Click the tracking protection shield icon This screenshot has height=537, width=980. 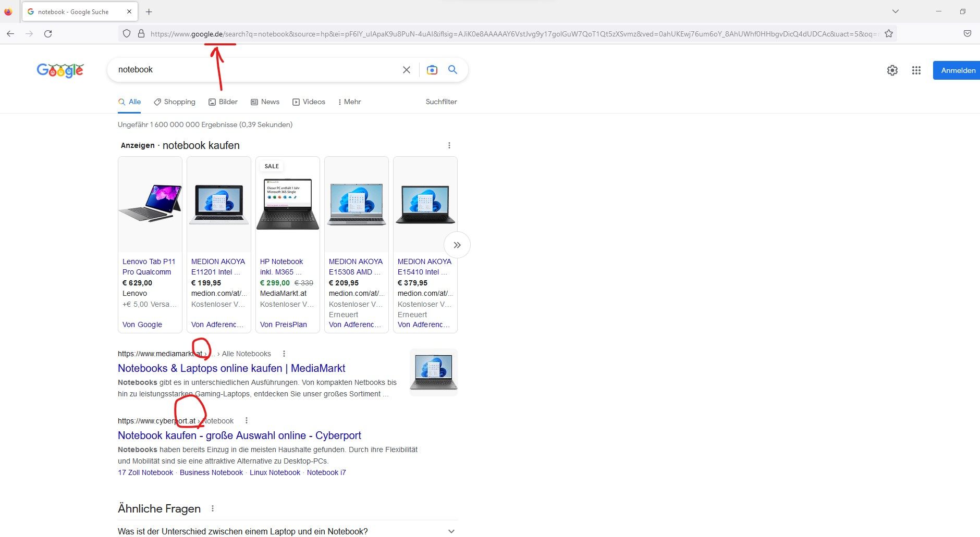(x=126, y=33)
